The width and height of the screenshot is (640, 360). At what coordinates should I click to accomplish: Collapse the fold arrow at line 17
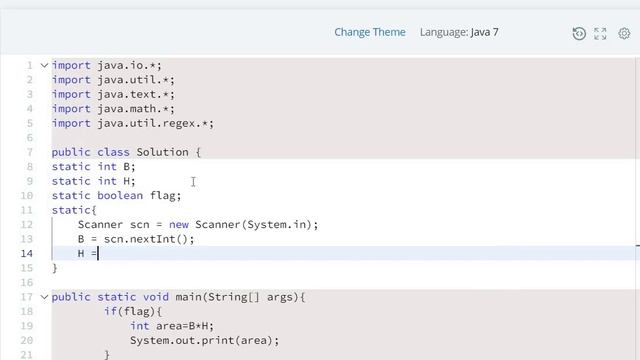coord(44,297)
